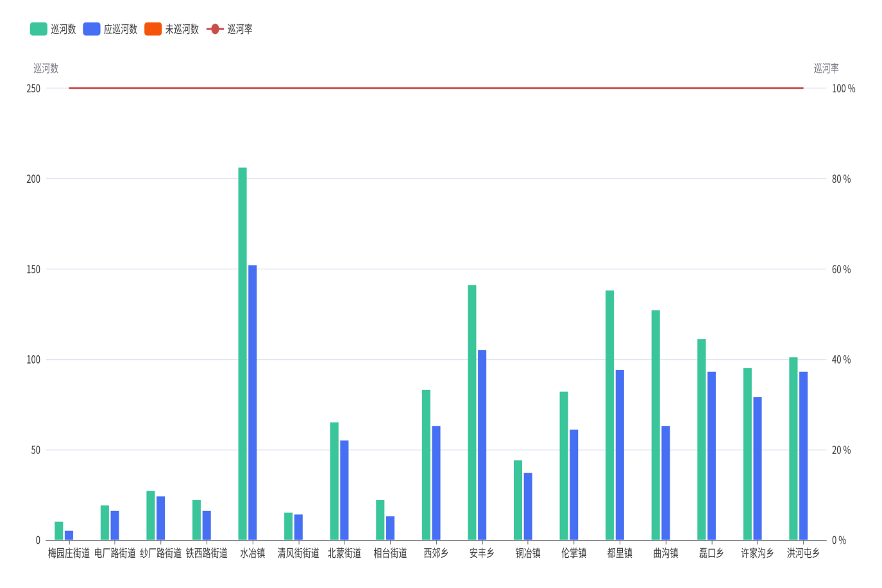Click the blue bar for 铜冶镇
The height and width of the screenshot is (588, 882).
528,506
